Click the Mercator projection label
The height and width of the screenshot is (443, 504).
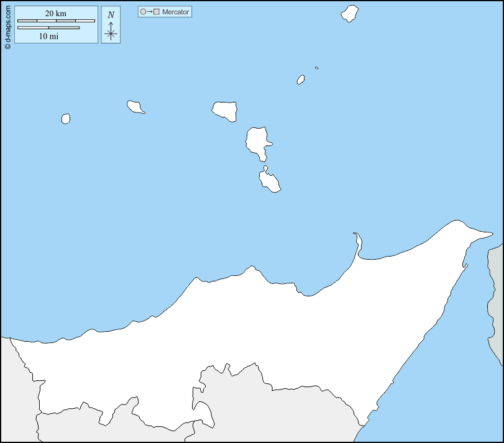click(x=175, y=12)
